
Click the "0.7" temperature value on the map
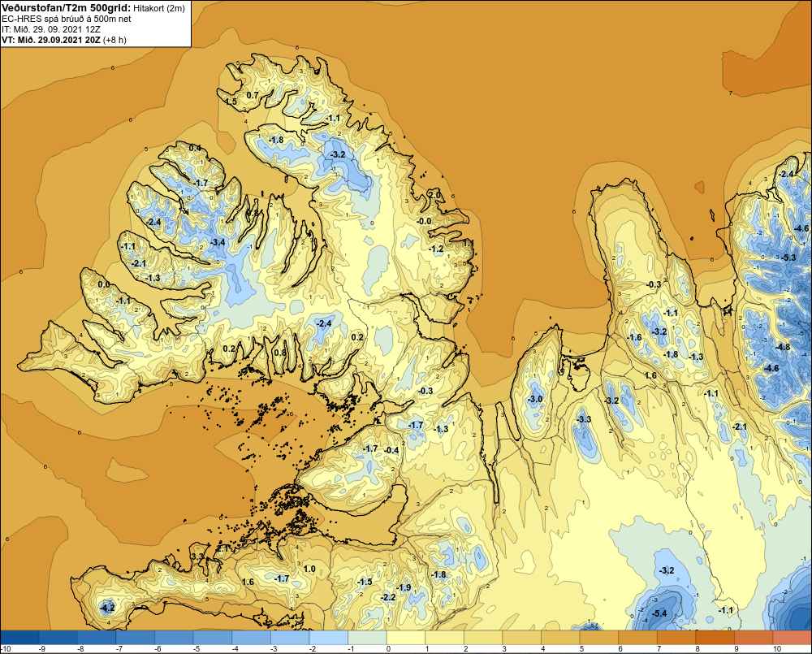253,95
